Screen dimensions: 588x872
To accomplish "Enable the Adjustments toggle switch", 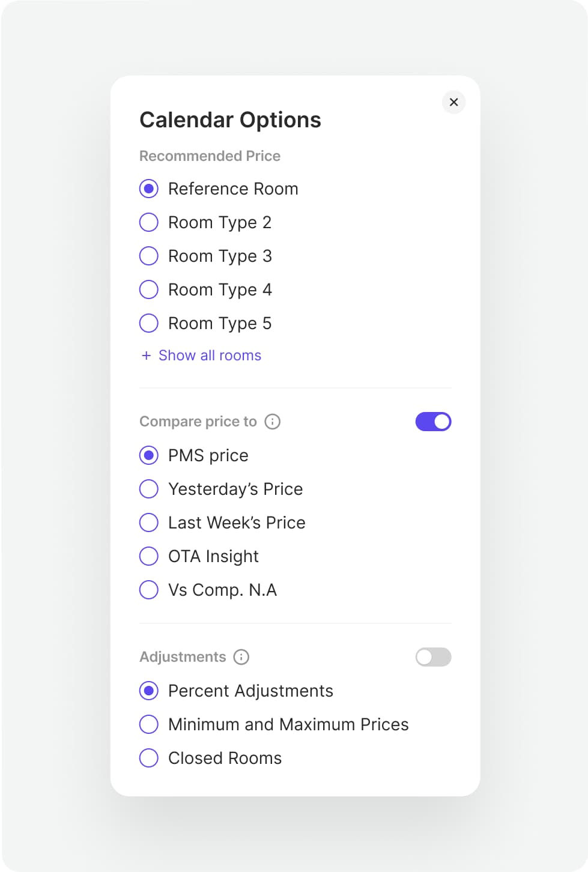I will (x=433, y=657).
